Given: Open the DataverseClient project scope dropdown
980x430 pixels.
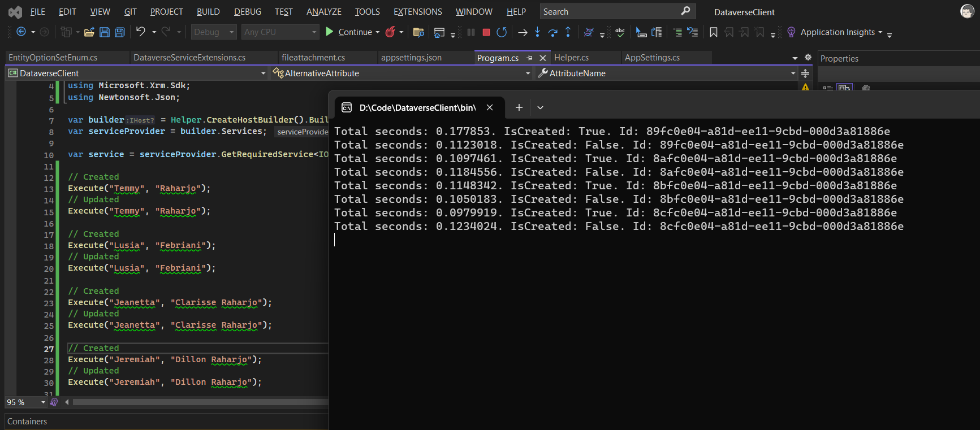Looking at the screenshot, I should coord(136,73).
